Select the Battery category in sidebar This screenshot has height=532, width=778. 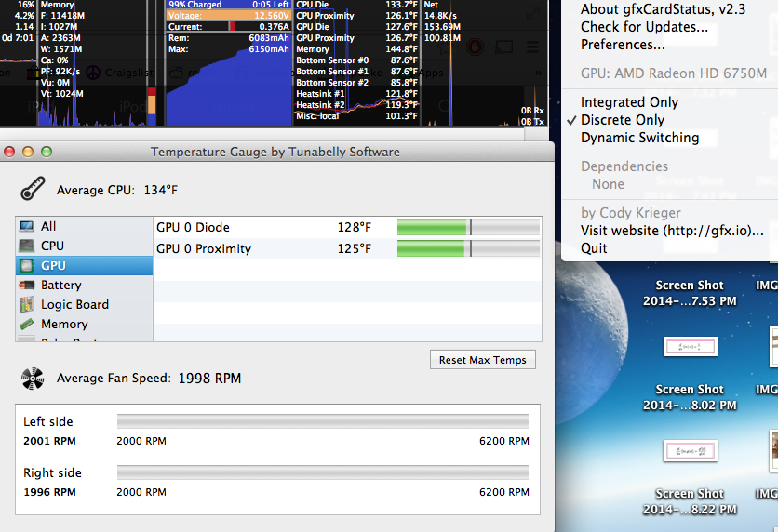pos(85,286)
